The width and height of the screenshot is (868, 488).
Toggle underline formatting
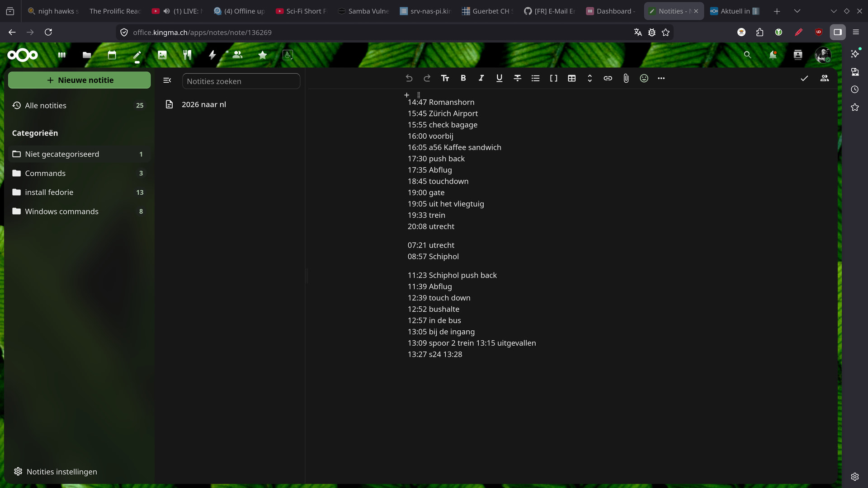coord(499,78)
